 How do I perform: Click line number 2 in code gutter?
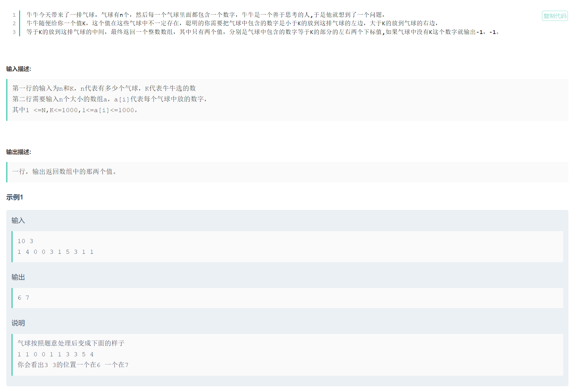point(14,23)
